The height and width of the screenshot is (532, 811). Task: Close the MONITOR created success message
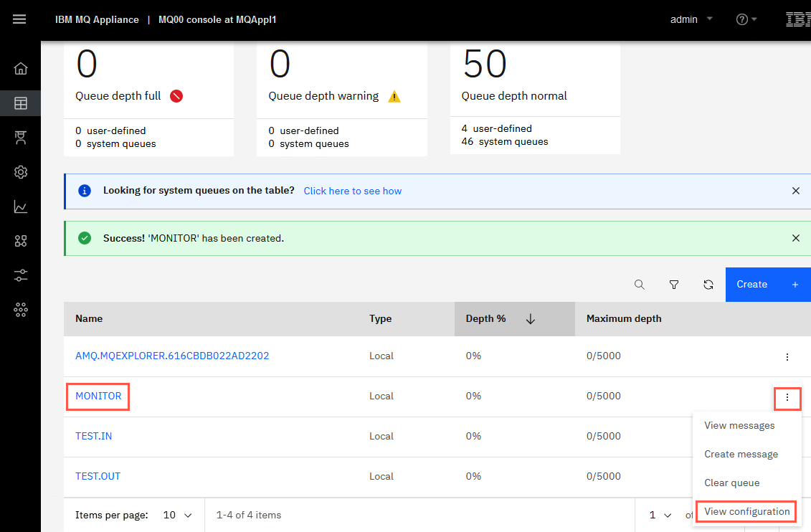point(795,238)
